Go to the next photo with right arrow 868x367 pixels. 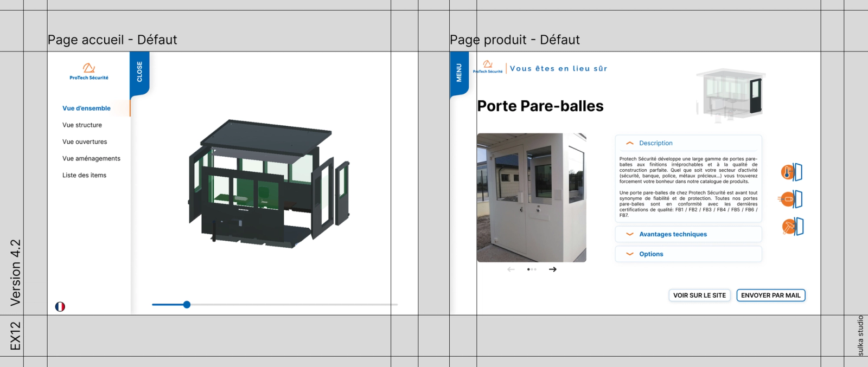click(553, 269)
